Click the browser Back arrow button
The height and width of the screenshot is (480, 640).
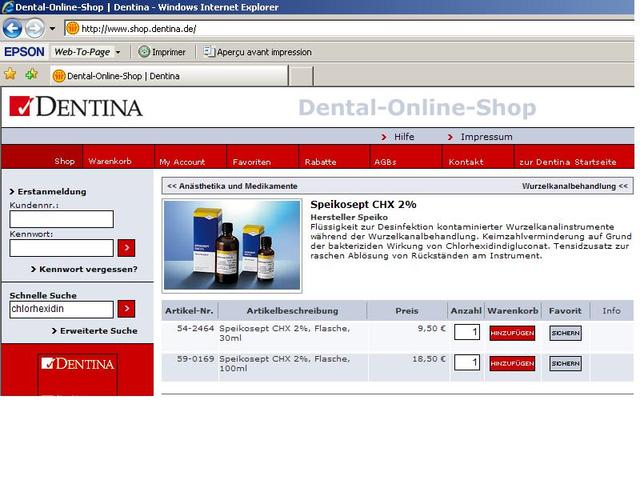point(13,28)
